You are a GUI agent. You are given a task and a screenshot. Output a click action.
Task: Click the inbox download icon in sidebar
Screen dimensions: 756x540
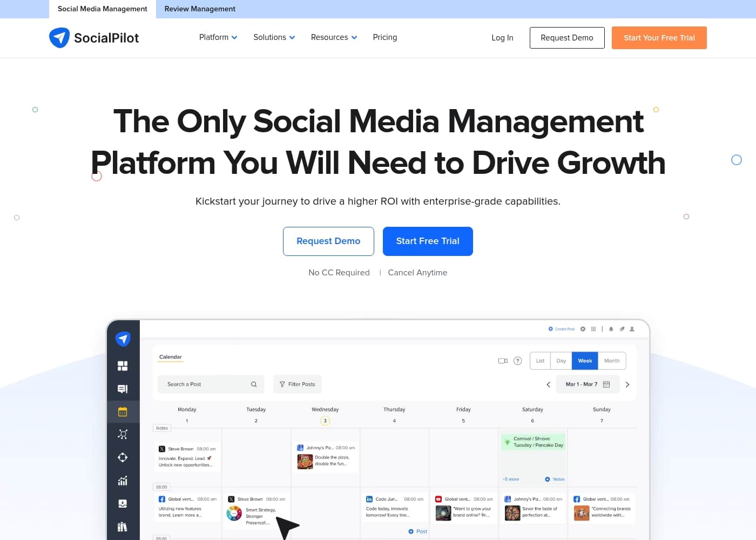point(123,503)
